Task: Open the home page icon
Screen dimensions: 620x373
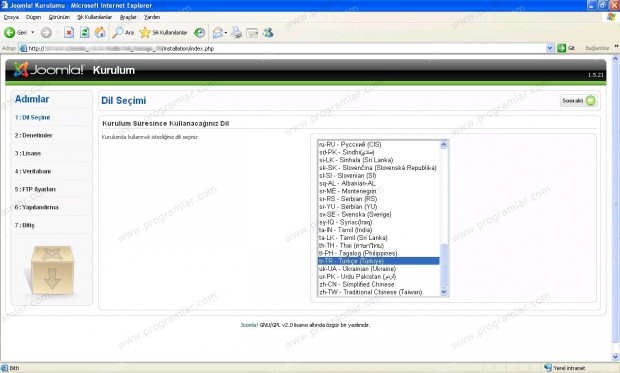Action: pos(100,32)
